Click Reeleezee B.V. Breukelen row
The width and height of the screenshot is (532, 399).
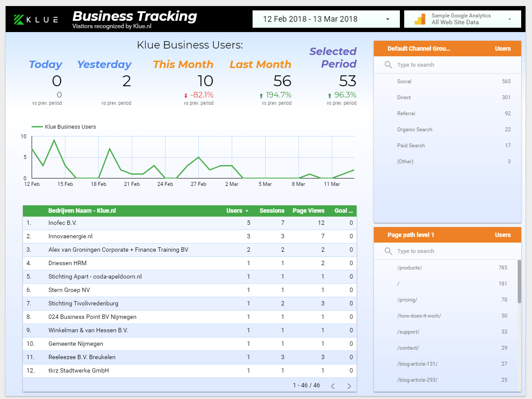point(190,357)
